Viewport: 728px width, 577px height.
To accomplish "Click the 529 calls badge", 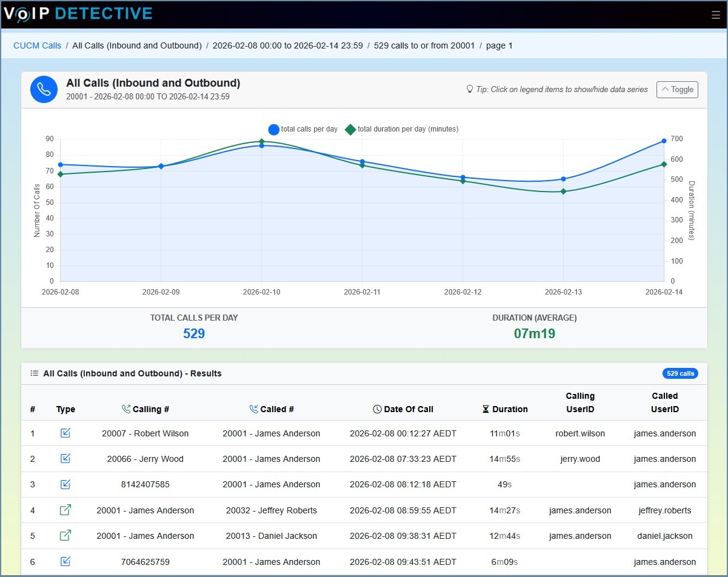I will click(680, 373).
